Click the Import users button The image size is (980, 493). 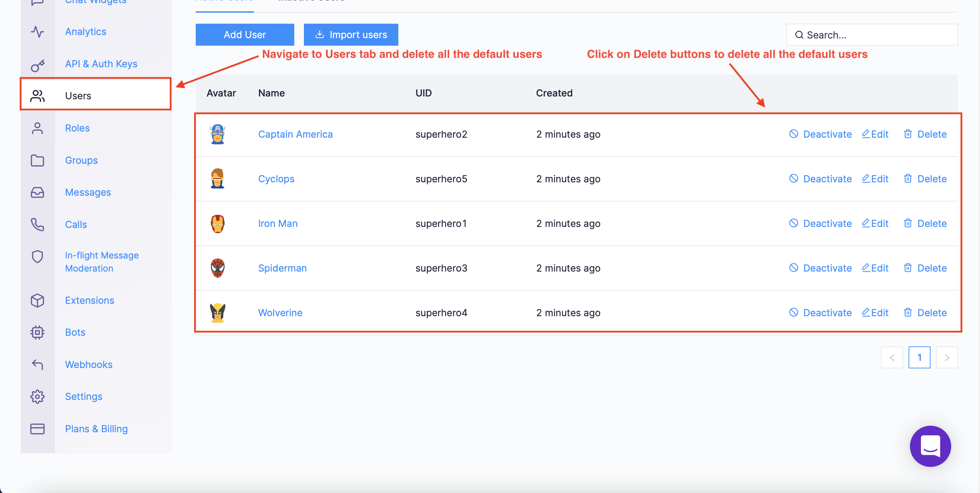pos(351,35)
